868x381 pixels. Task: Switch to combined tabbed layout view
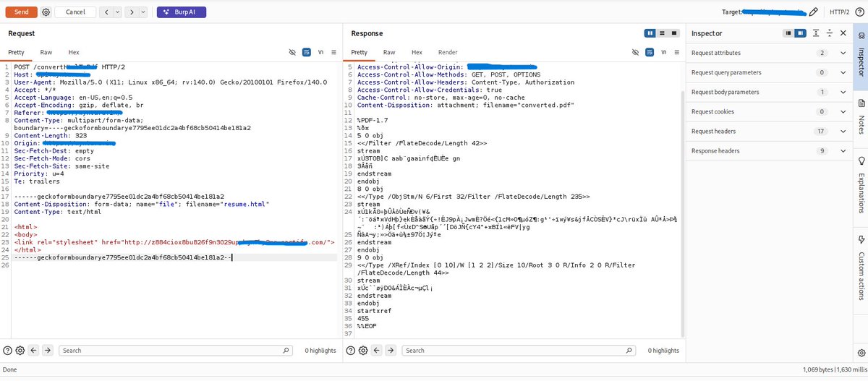(674, 33)
